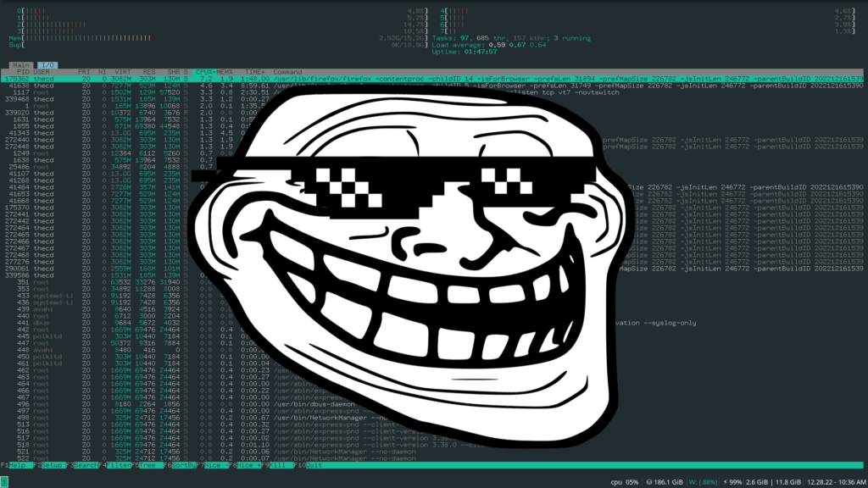
Task: Select the process row with PID 339020
Action: pyautogui.click(x=431, y=113)
